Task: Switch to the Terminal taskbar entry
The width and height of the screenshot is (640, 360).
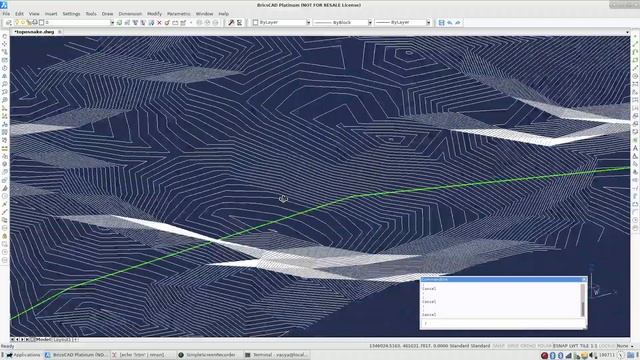Action: point(276,355)
